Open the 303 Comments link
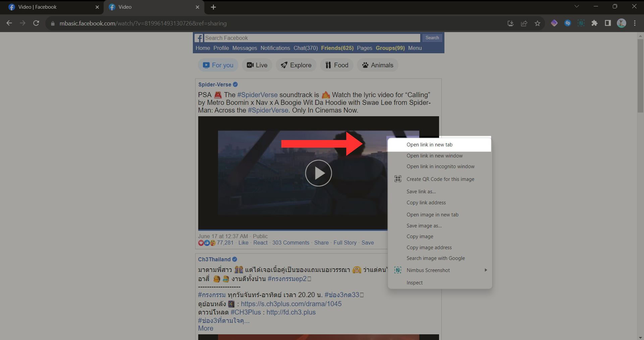Viewport: 644px width, 340px height. tap(290, 243)
